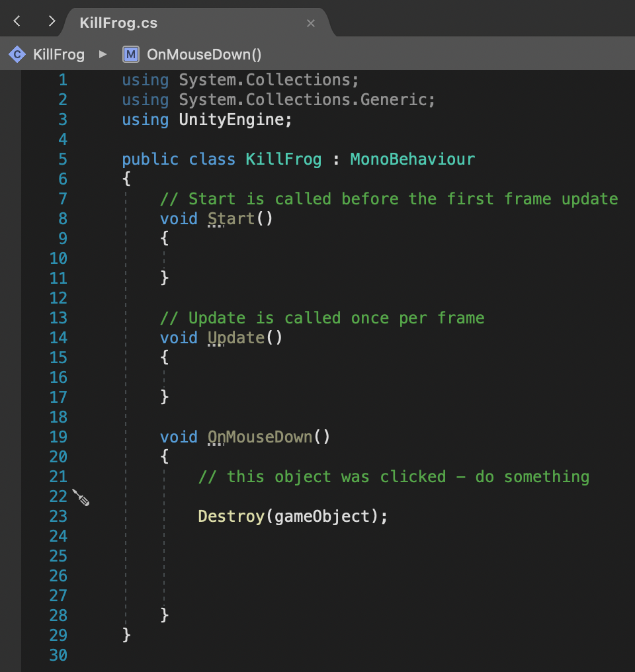This screenshot has height=672, width=635.
Task: Click the green comment on line 21
Action: [x=394, y=476]
